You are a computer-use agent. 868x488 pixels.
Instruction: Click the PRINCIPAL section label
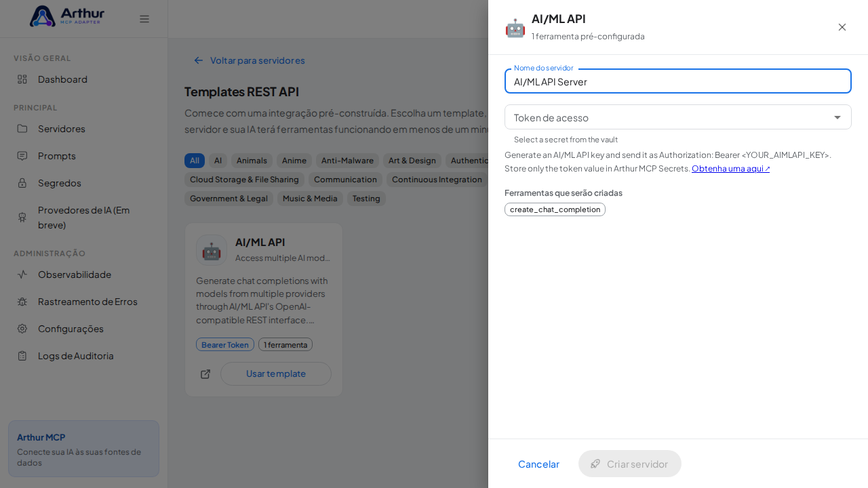[x=35, y=108]
